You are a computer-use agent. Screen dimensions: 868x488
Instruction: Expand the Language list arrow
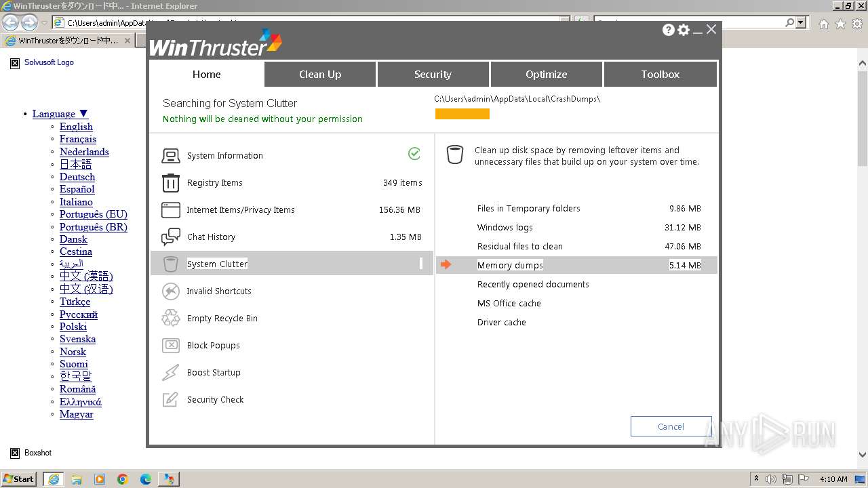coord(83,114)
